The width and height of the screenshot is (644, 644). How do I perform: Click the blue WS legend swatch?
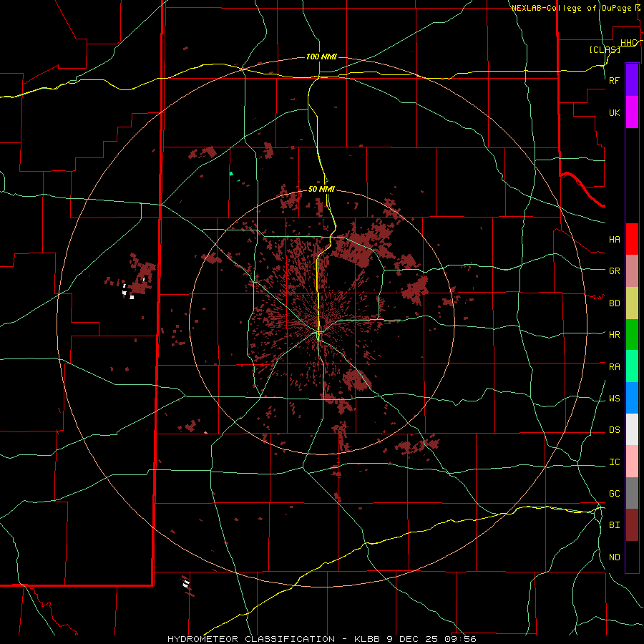[632, 398]
